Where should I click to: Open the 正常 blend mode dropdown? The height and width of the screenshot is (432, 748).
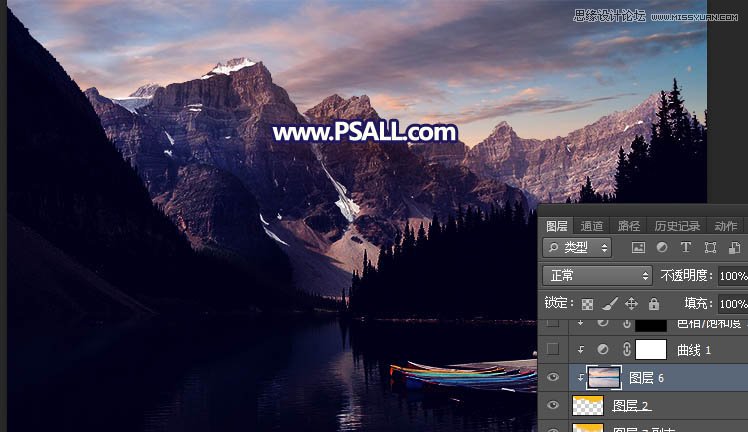click(597, 276)
